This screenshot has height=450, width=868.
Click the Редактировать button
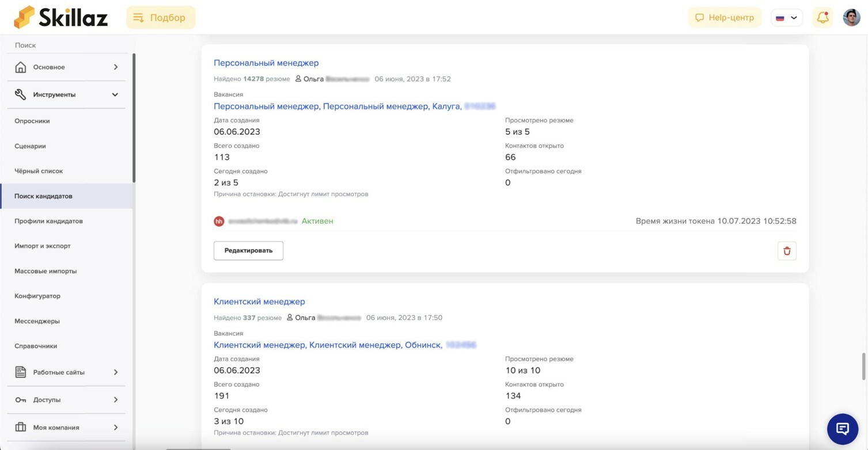[x=248, y=250]
